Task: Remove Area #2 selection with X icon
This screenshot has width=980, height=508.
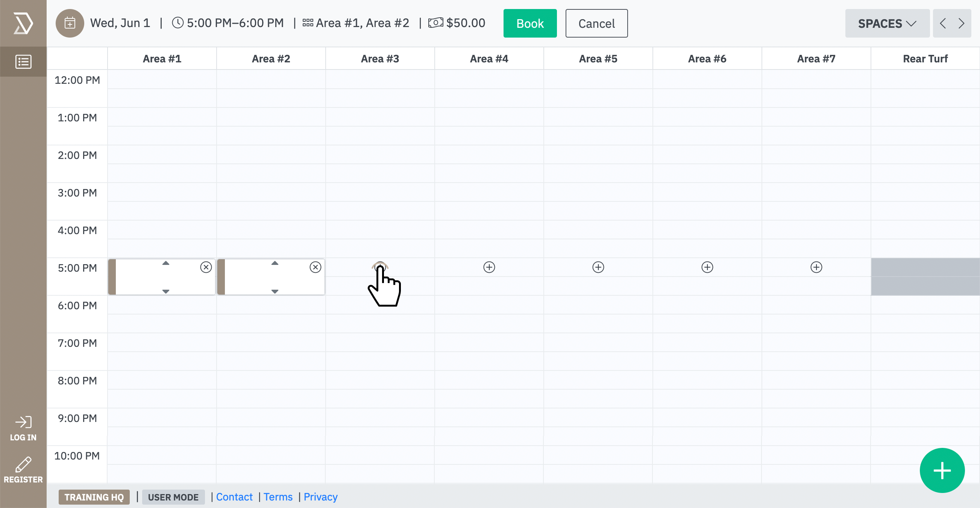Action: (315, 267)
